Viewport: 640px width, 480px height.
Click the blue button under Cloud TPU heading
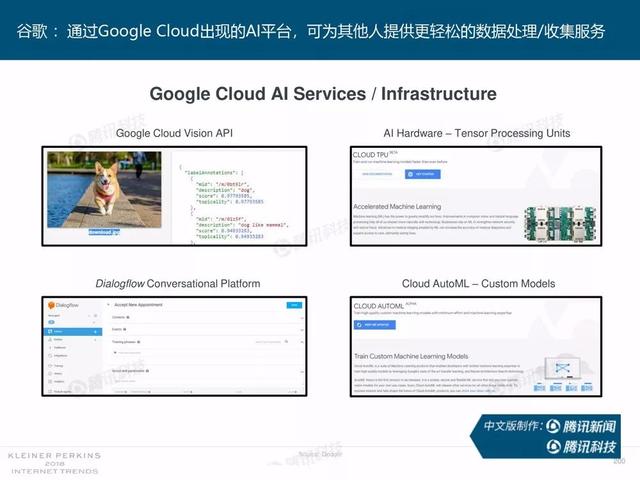coord(422,174)
